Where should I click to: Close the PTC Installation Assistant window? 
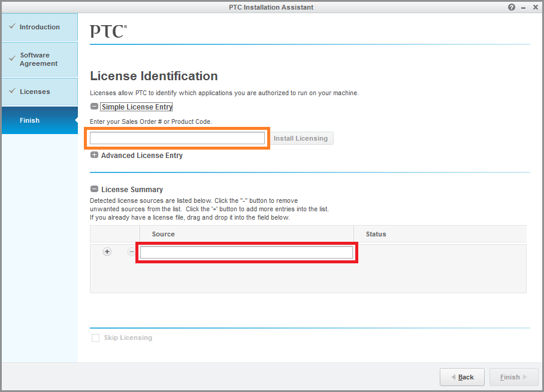(536, 7)
